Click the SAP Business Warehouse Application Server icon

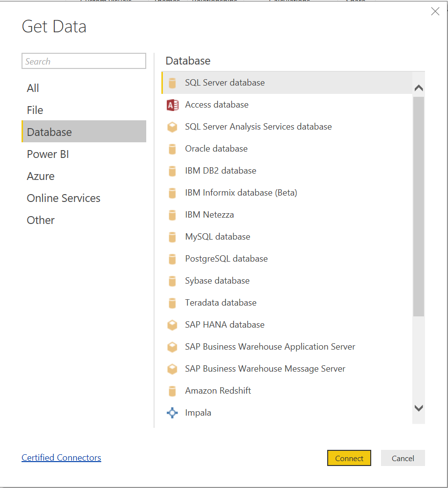(172, 347)
